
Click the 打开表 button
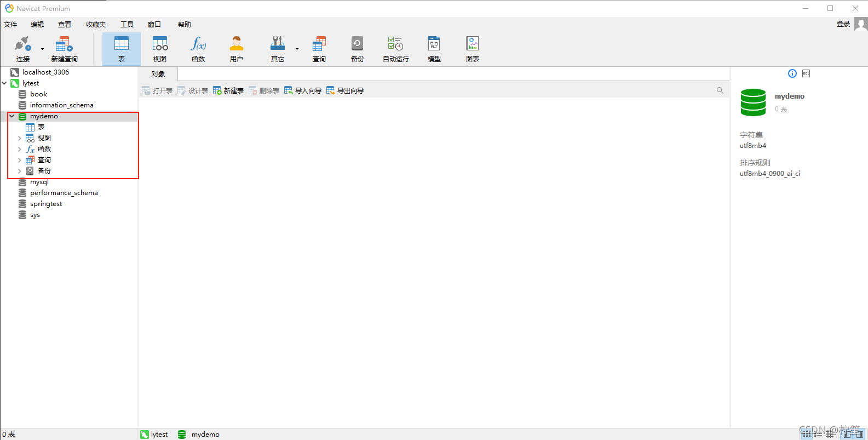[x=157, y=90]
